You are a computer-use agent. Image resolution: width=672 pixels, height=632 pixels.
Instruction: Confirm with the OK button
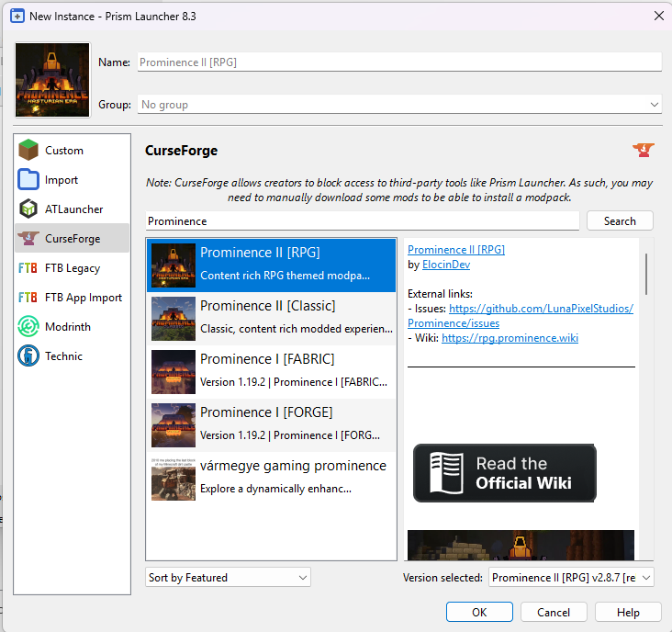point(479,613)
